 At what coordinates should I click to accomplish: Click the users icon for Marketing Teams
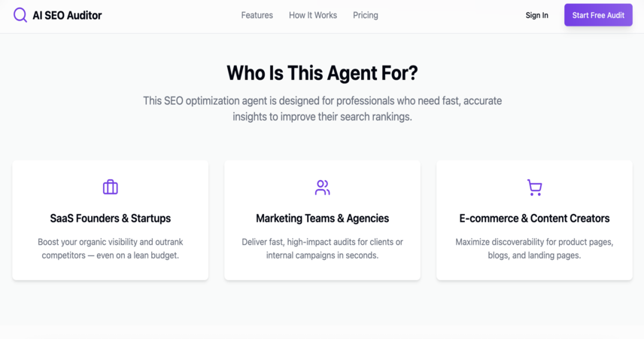323,187
